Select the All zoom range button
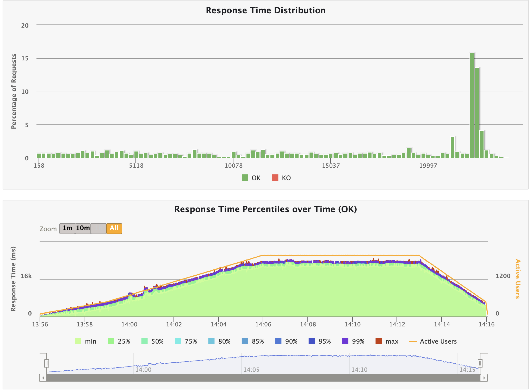Screen dimensions: 532x392 point(114,228)
